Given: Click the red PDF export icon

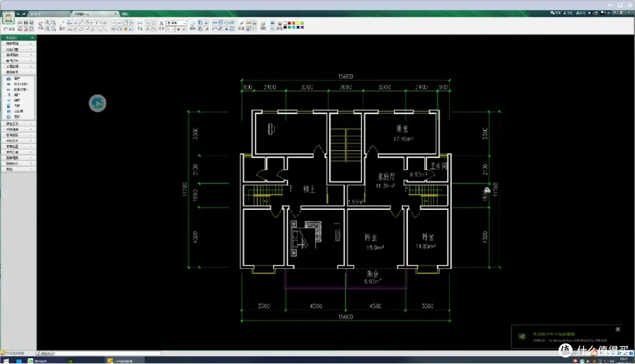Looking at the screenshot, I should pos(25,29).
